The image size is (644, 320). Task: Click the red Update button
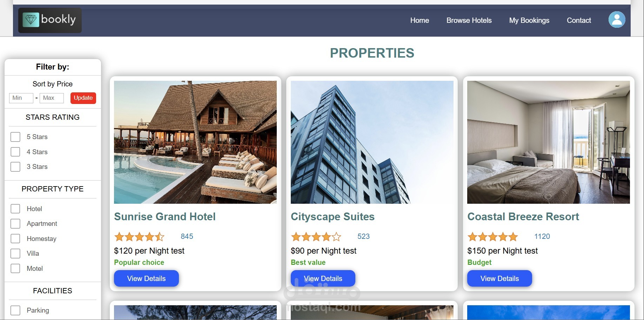coord(83,98)
